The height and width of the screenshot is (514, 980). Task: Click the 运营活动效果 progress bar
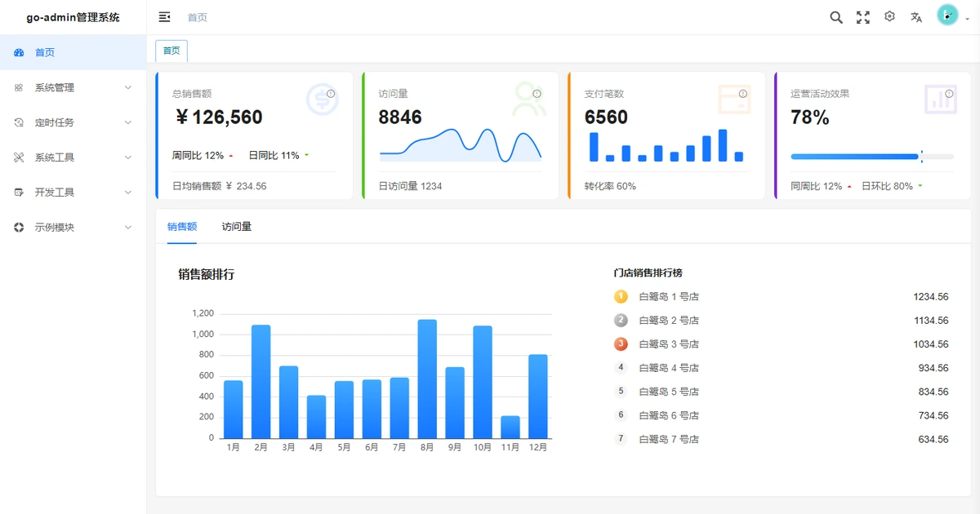pos(872,157)
